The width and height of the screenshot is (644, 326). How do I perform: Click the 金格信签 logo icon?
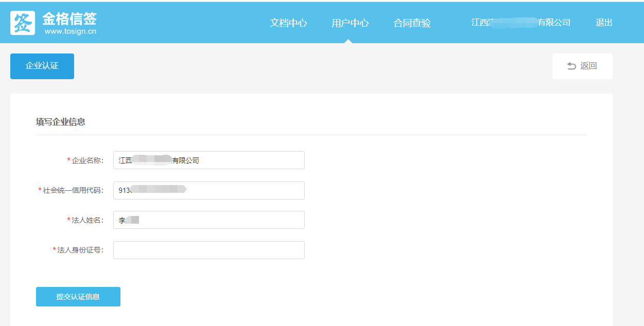[x=23, y=23]
